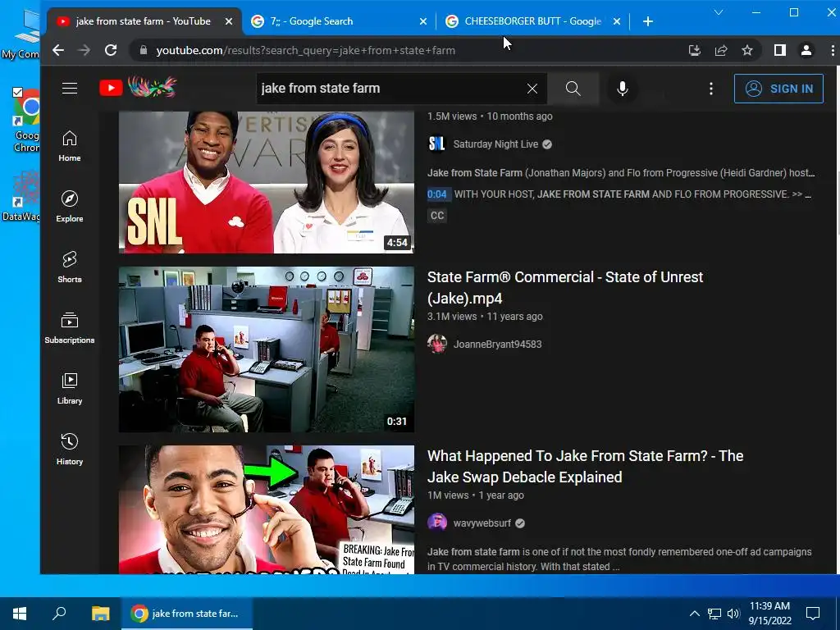Bookmark this tab with star
Viewport: 840px width, 630px height.
[747, 50]
